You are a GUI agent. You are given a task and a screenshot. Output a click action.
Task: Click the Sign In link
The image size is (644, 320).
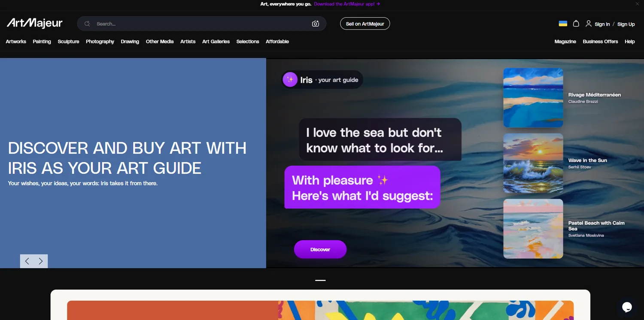tap(602, 24)
